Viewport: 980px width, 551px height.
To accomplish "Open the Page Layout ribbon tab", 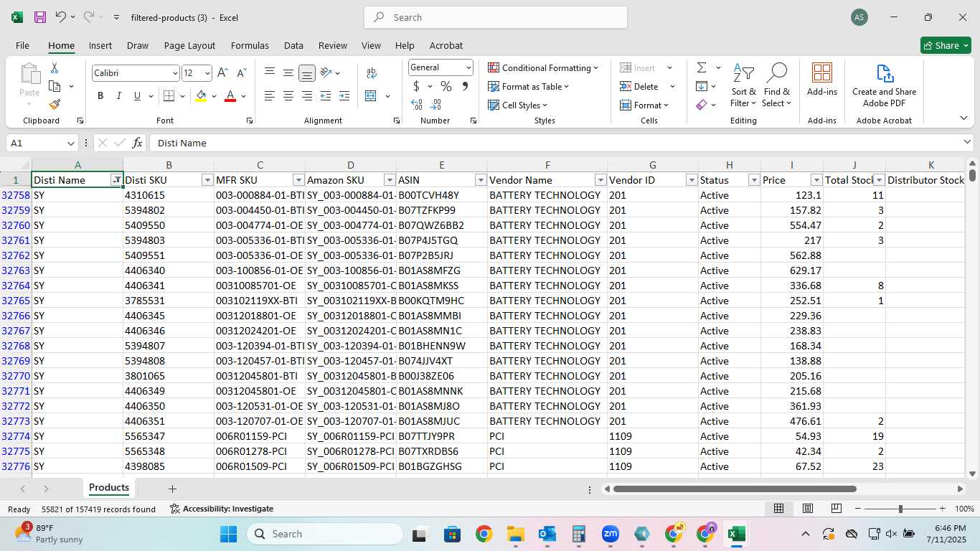I will [x=189, y=45].
